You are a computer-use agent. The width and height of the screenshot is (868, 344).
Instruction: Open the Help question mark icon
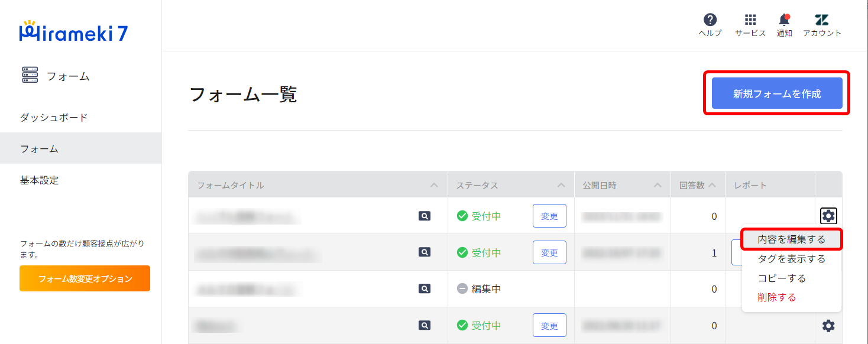coord(710,20)
